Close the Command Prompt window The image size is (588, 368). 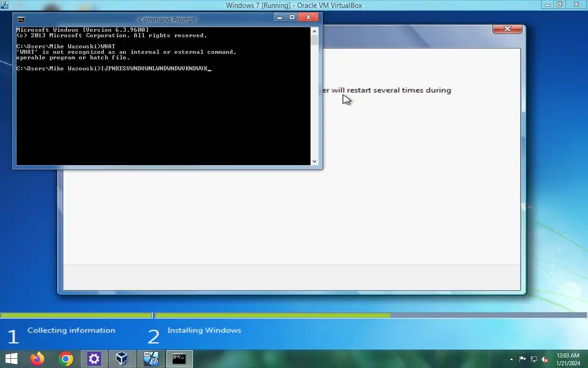[x=308, y=17]
